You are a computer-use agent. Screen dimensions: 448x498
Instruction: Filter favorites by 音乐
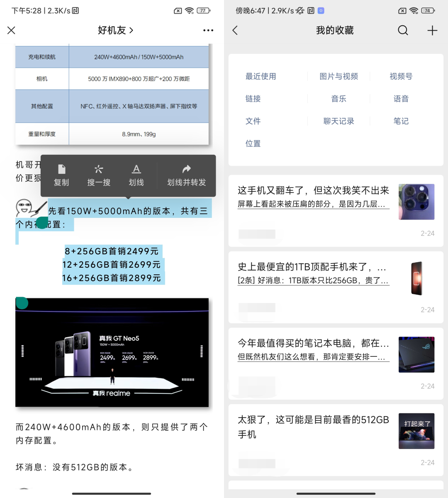(x=339, y=99)
